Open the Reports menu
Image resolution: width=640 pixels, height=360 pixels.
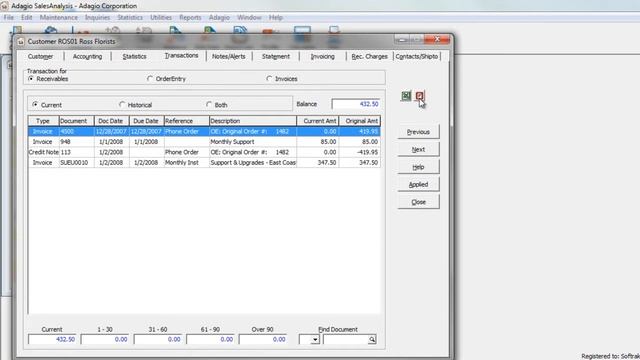(190, 18)
